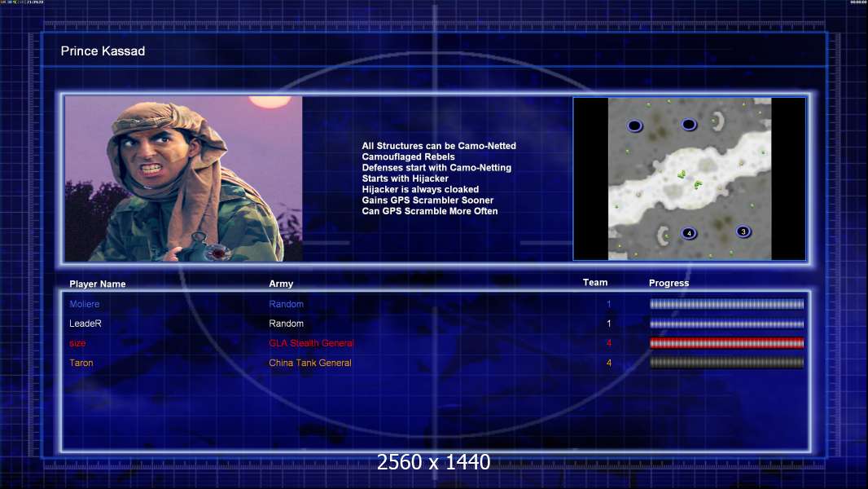Image resolution: width=868 pixels, height=489 pixels.
Task: Click the Prince Kassad general portrait
Action: coord(183,178)
